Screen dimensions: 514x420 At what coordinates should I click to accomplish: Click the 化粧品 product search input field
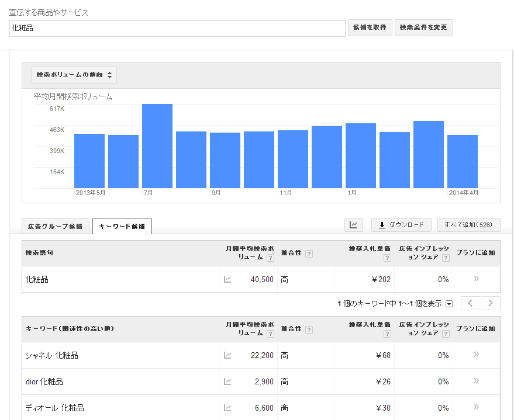pos(177,28)
